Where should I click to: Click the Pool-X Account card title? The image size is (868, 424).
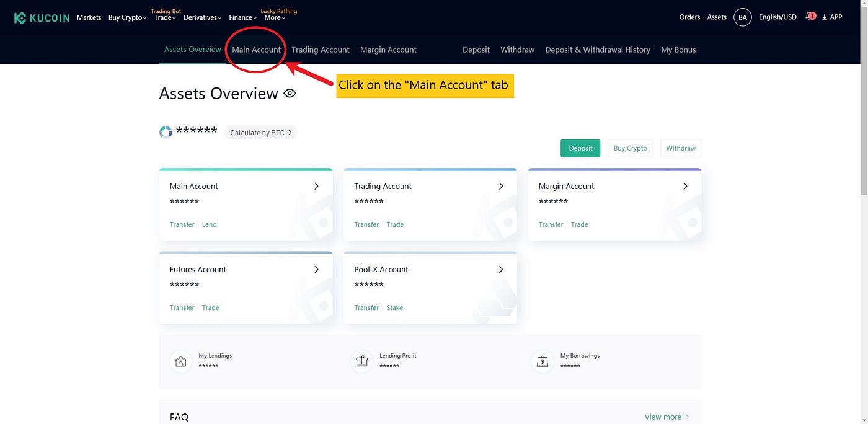pyautogui.click(x=381, y=269)
